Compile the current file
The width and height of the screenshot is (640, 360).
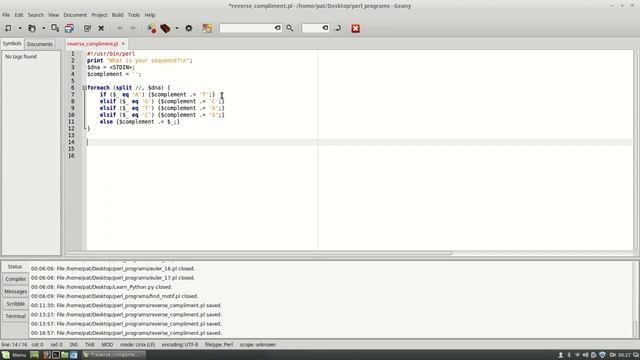coord(152,28)
